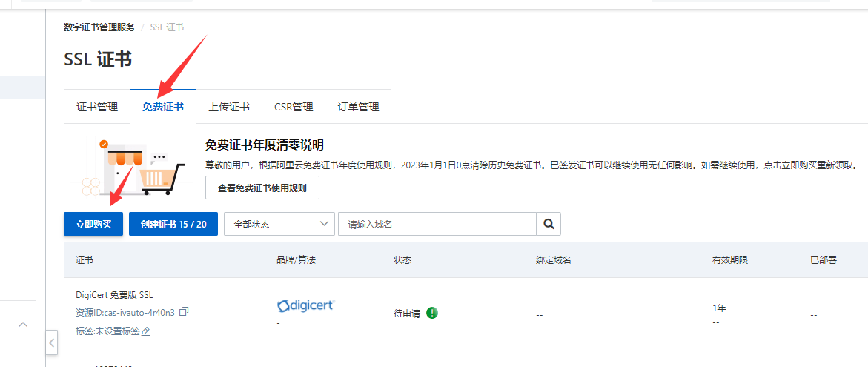Click DigiCert 免费版 SSL certificate name
Viewport: 868px width, 367px height.
114,294
